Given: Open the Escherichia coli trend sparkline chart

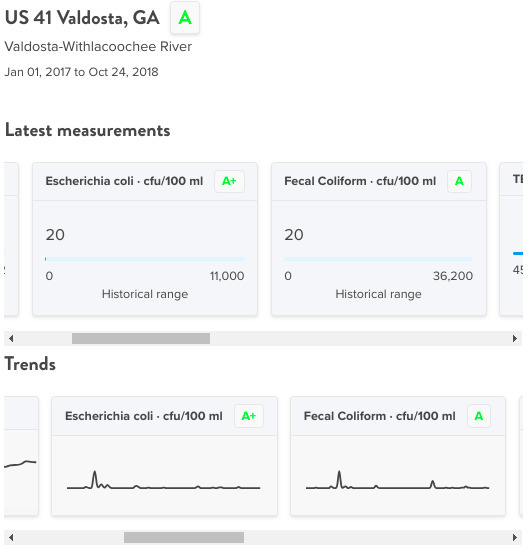Looking at the screenshot, I should coord(163,480).
